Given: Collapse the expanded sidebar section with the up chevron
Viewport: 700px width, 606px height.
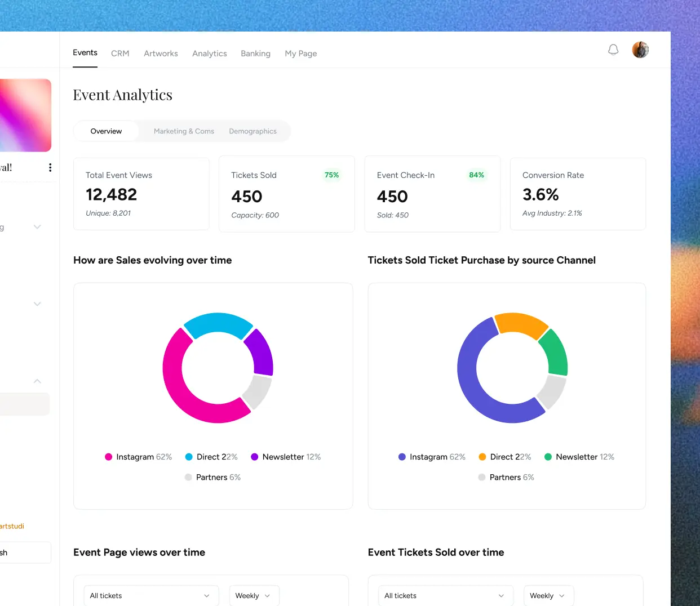Looking at the screenshot, I should point(37,381).
